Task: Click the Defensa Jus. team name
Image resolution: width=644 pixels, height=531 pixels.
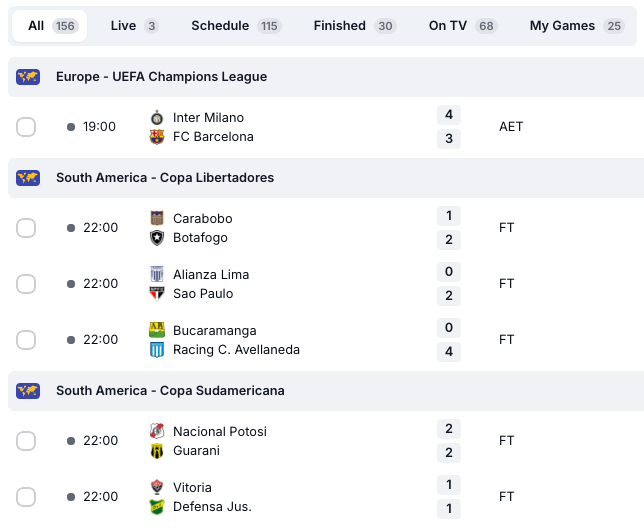Action: [x=212, y=507]
